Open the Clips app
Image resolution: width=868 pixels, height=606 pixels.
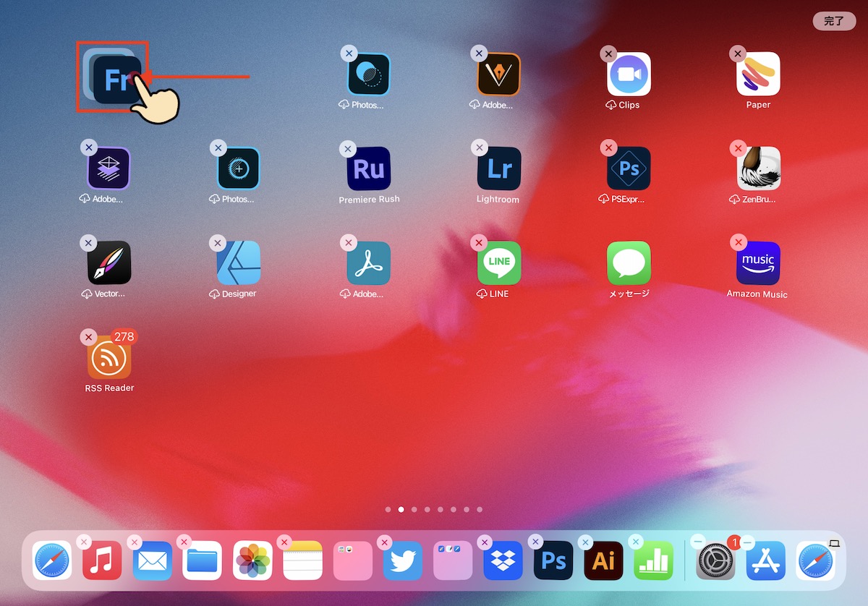(x=629, y=74)
